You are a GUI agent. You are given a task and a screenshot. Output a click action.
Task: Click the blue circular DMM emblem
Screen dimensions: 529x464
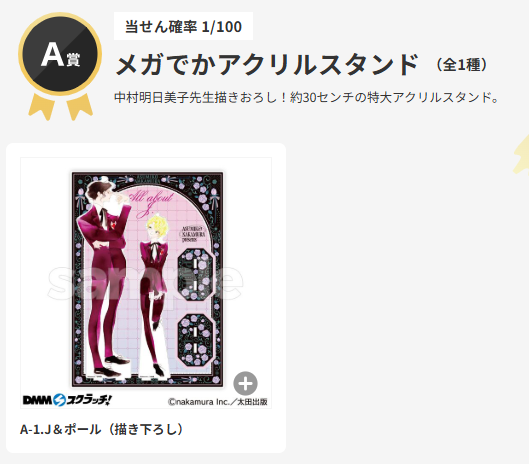point(59,400)
